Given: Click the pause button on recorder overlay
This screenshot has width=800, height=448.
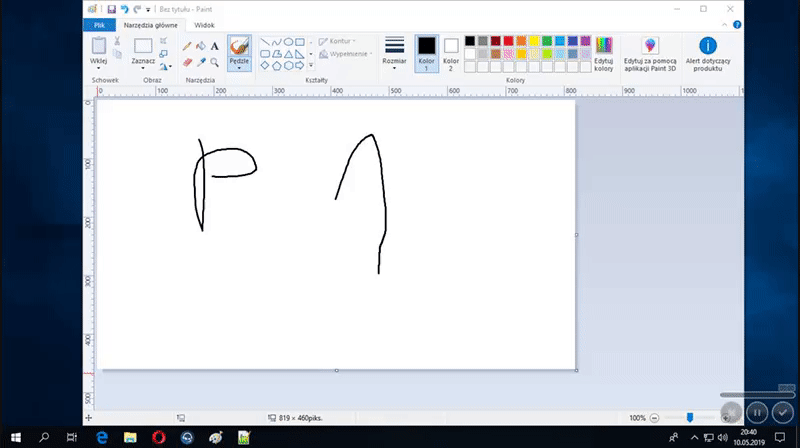Looking at the screenshot, I should click(757, 412).
